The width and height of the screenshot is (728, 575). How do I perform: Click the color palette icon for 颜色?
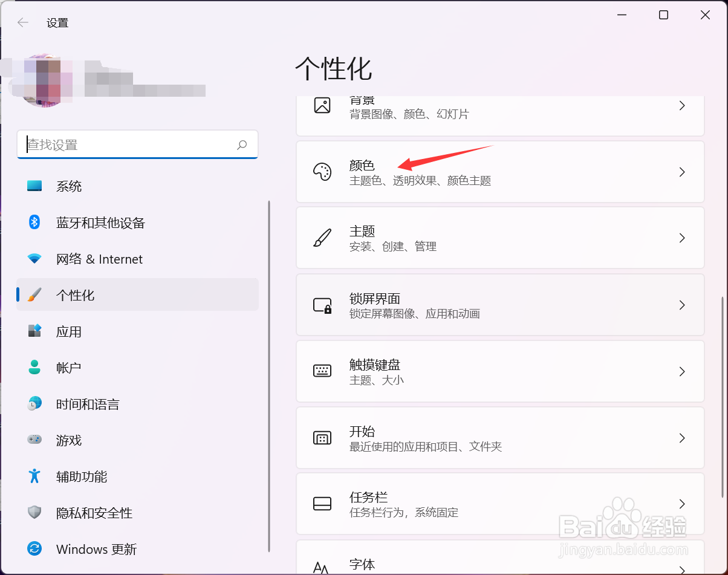click(x=322, y=172)
